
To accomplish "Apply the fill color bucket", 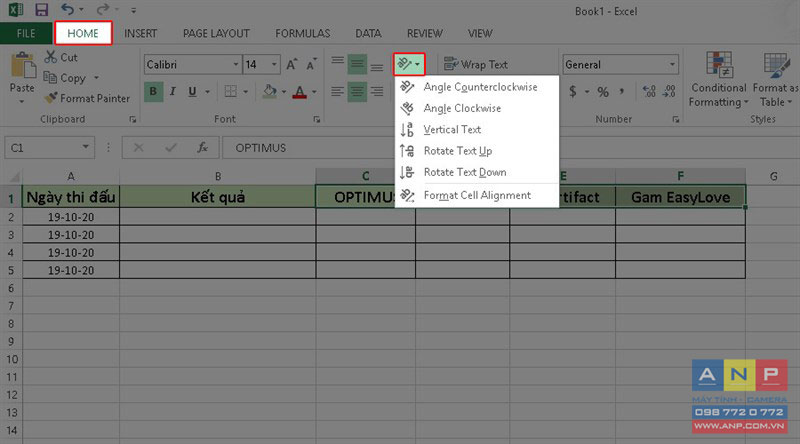I will [x=269, y=91].
